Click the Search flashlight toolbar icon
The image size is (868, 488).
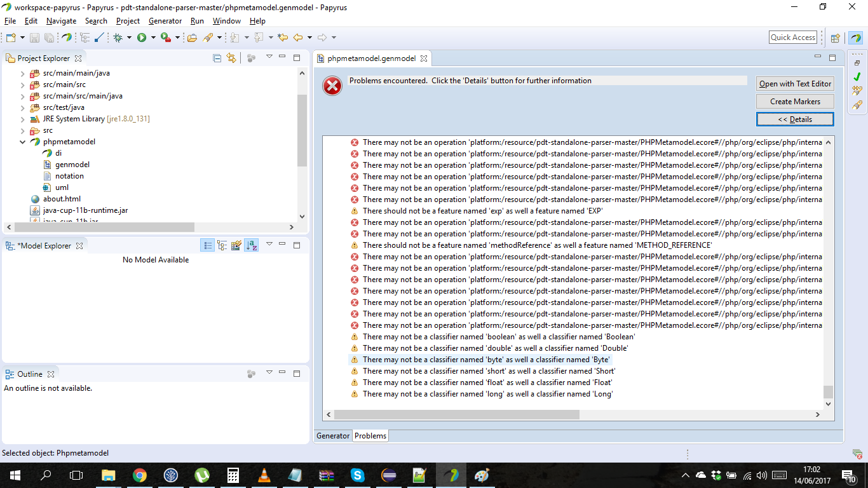[x=208, y=37]
